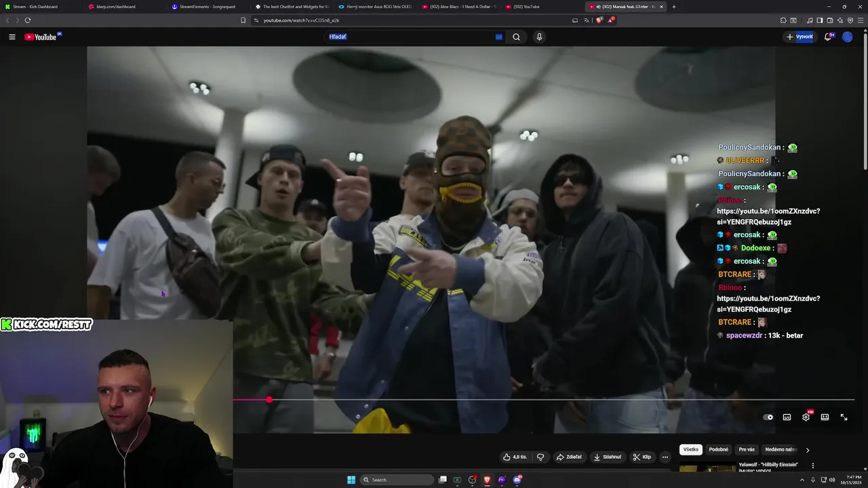Open the taskbar volume speaker icon

point(832,480)
